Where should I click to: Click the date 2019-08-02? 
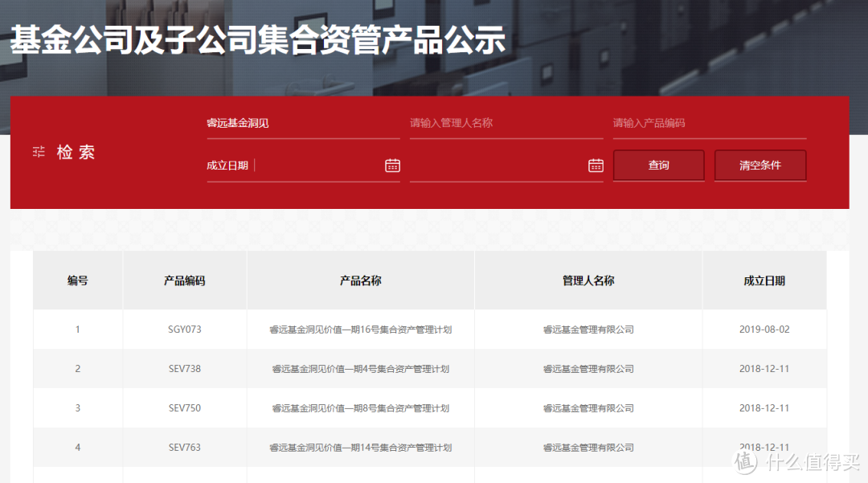[764, 330]
